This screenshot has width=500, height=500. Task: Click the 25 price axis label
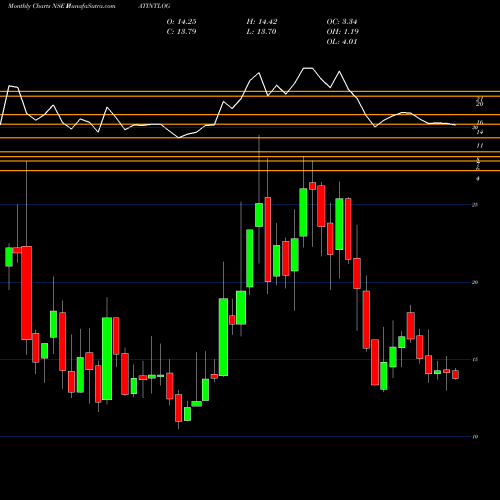click(x=475, y=205)
